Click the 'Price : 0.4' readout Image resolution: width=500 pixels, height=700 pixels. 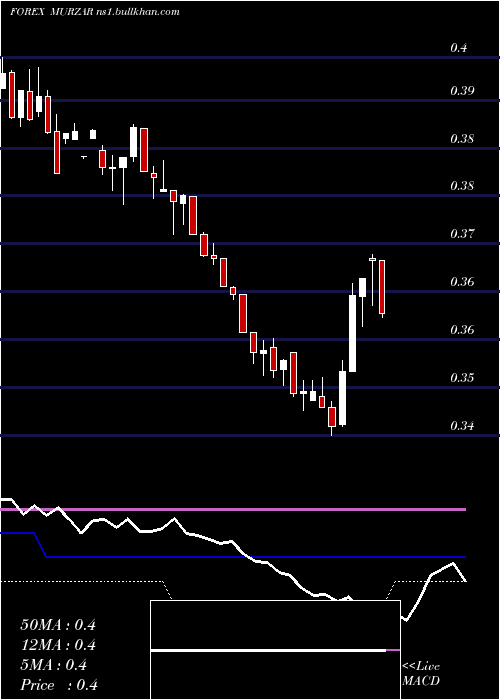coord(59,685)
